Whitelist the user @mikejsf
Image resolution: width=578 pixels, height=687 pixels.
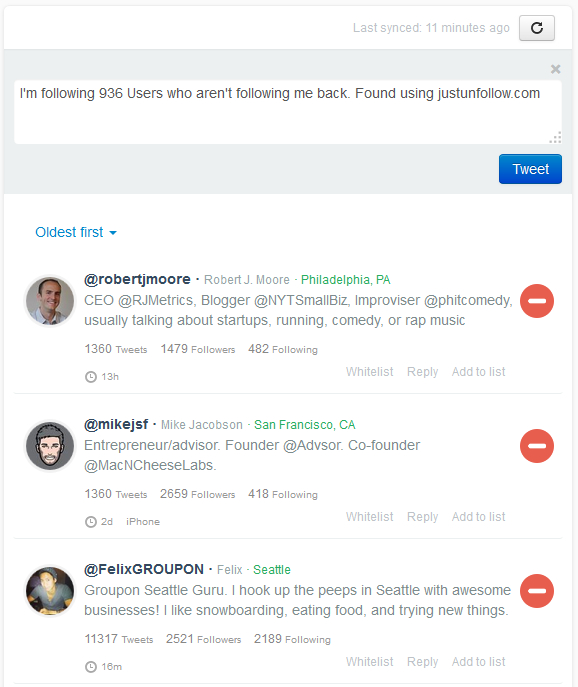pos(369,517)
